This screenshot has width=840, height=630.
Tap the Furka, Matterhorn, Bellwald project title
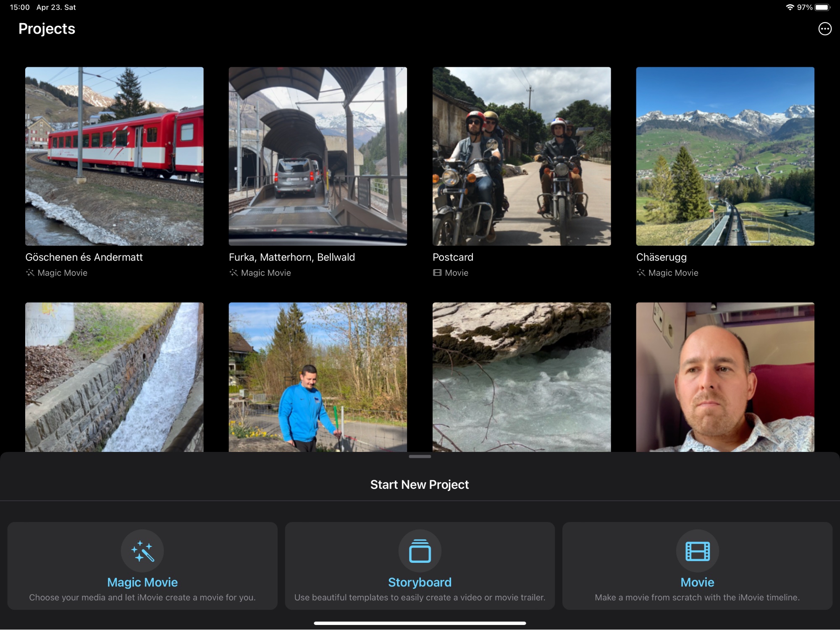point(292,257)
